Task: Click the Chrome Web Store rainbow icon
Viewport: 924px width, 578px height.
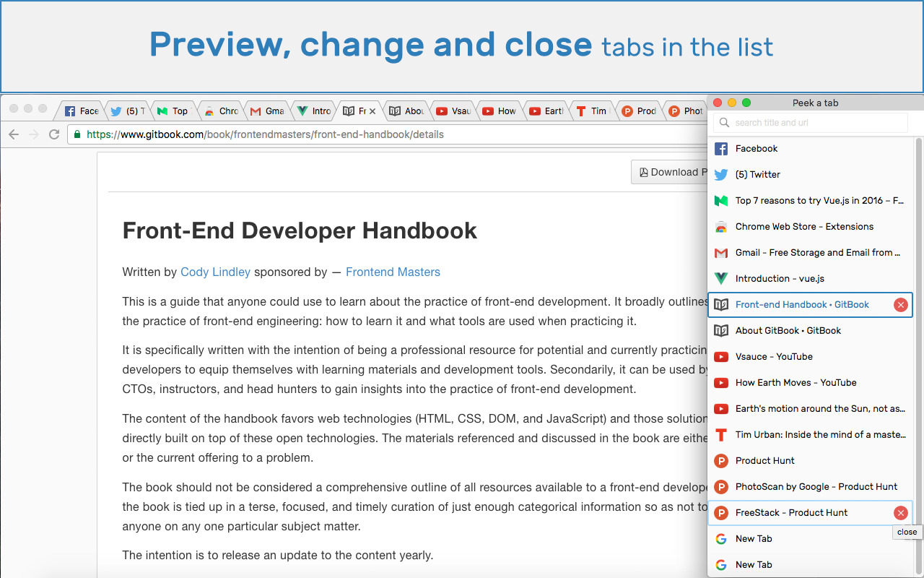Action: click(720, 227)
